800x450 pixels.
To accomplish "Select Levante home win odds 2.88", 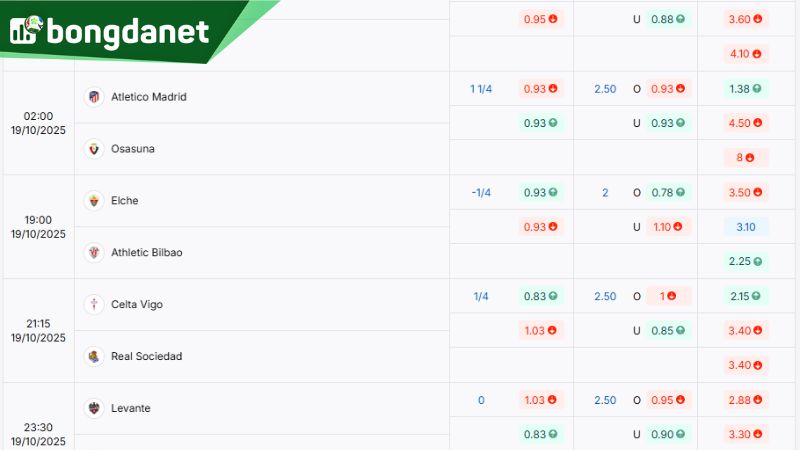I will point(746,401).
